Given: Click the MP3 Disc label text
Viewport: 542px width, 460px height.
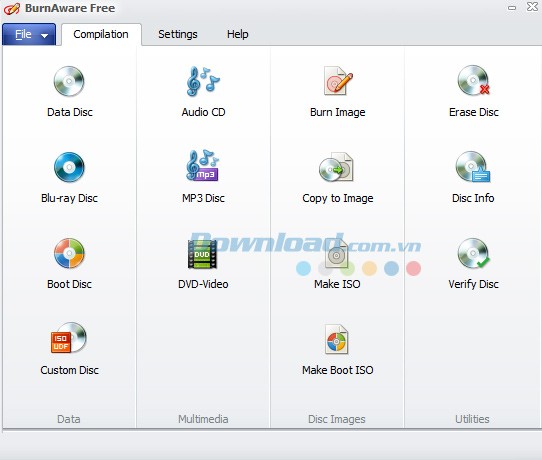Looking at the screenshot, I should pyautogui.click(x=203, y=198).
